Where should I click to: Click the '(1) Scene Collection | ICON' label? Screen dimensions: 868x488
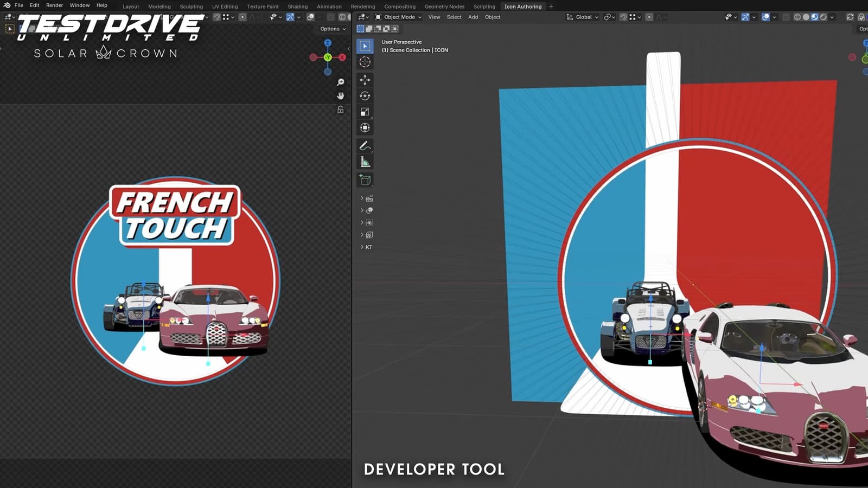pos(415,50)
